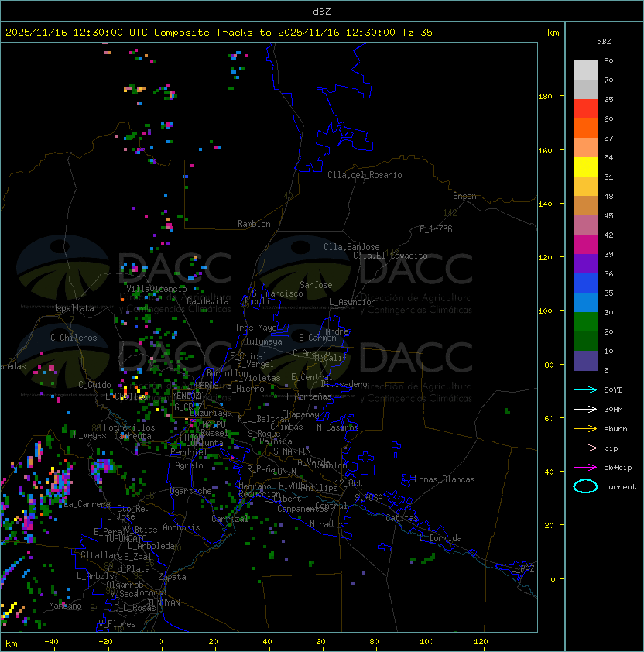644x652 pixels.
Task: Click the Tulumaya place label
Action: coord(264,341)
